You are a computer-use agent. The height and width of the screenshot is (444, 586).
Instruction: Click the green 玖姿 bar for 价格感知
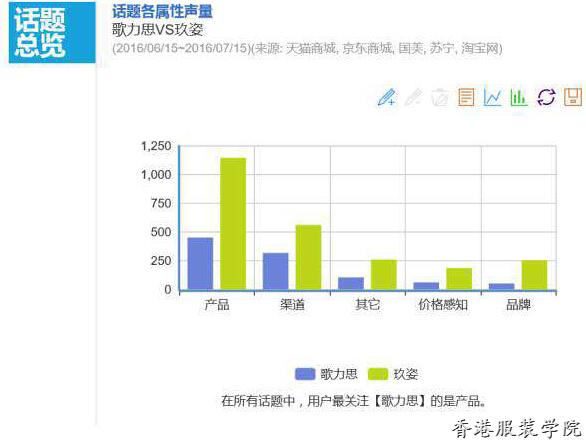[x=459, y=279]
